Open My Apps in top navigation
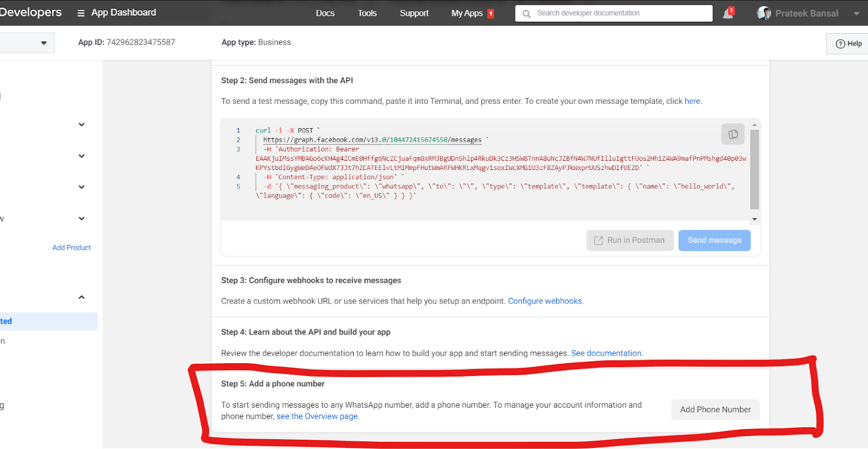The image size is (868, 449). point(467,13)
